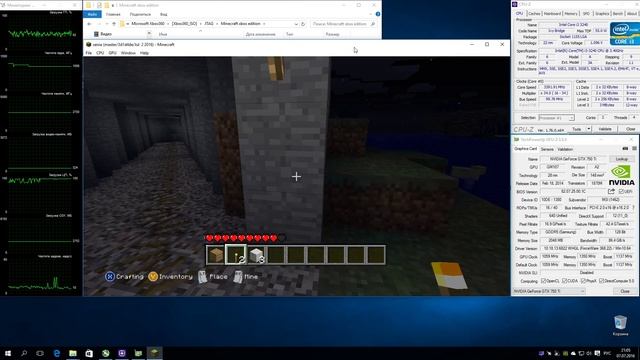The width and height of the screenshot is (640, 360).
Task: Click the NVIDIA logo in GPU-Z
Action: click(x=622, y=176)
